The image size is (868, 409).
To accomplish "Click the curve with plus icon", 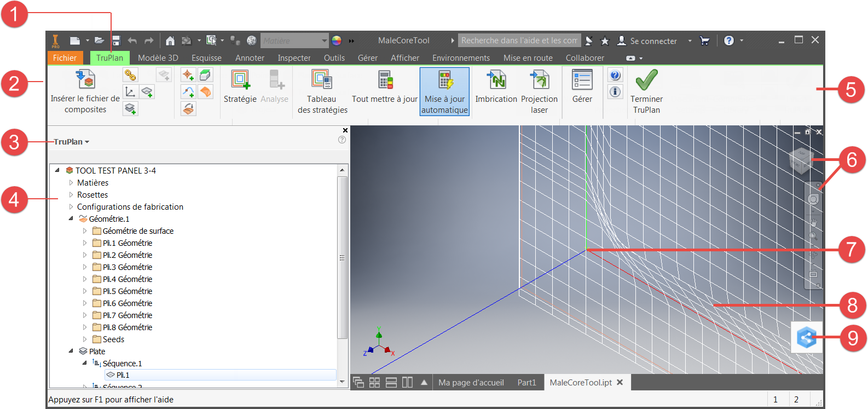I will coord(188,91).
